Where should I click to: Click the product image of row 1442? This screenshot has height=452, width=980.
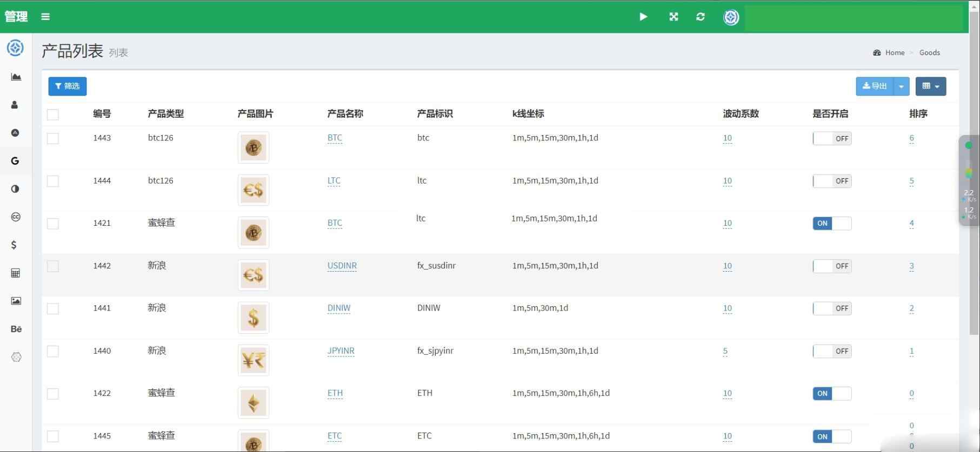coord(254,275)
